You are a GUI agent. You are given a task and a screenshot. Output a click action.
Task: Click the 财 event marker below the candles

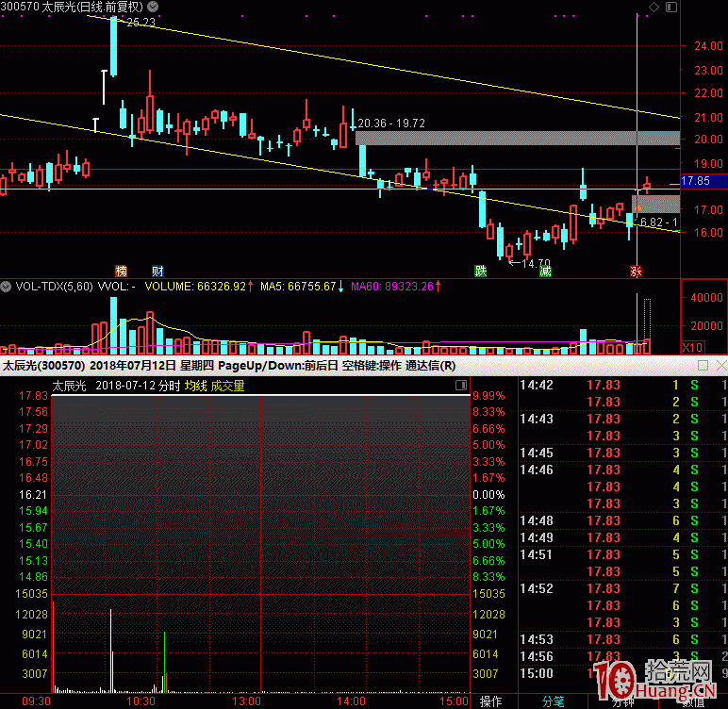click(x=157, y=272)
